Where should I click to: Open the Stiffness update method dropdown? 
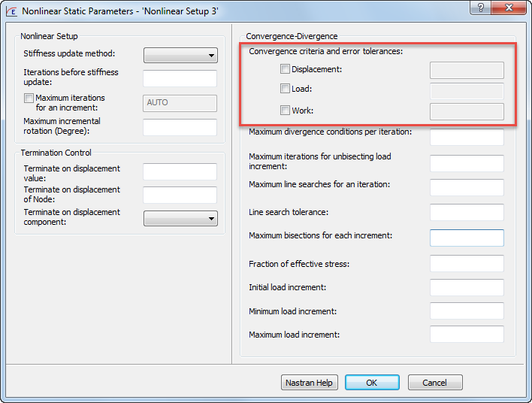(x=180, y=55)
